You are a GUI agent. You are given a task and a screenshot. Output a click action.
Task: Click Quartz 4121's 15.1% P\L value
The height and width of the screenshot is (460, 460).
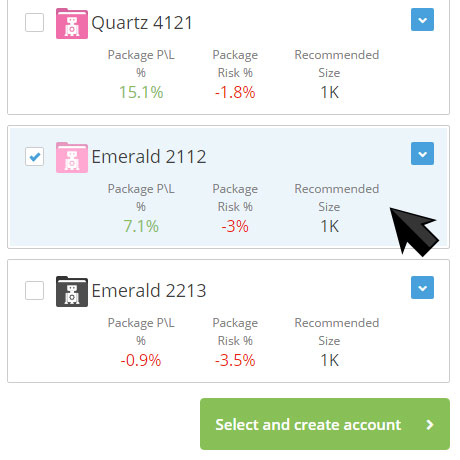[141, 92]
